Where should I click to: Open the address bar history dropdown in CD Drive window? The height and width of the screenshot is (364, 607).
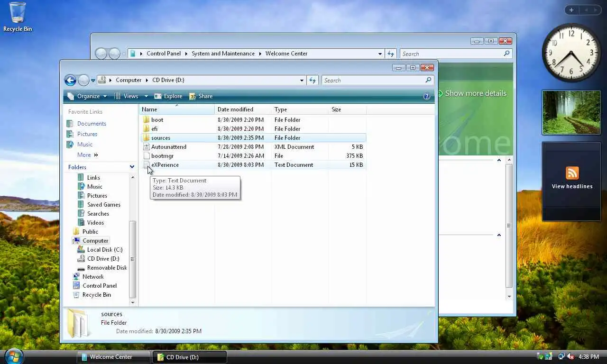(302, 80)
